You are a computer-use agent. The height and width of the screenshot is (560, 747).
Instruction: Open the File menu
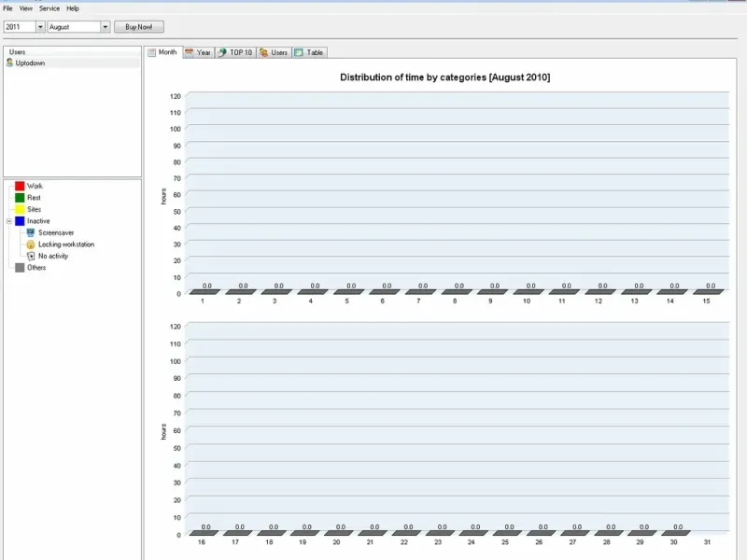coord(7,8)
